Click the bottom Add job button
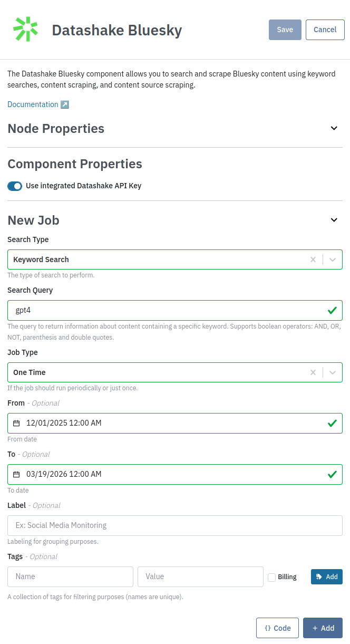The height and width of the screenshot is (644, 350). [323, 628]
